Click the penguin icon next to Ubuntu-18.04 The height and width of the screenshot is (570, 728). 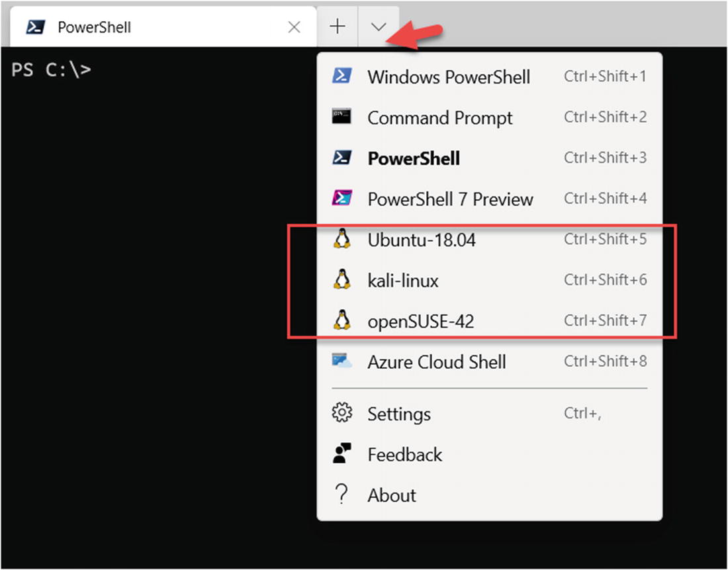pos(342,239)
